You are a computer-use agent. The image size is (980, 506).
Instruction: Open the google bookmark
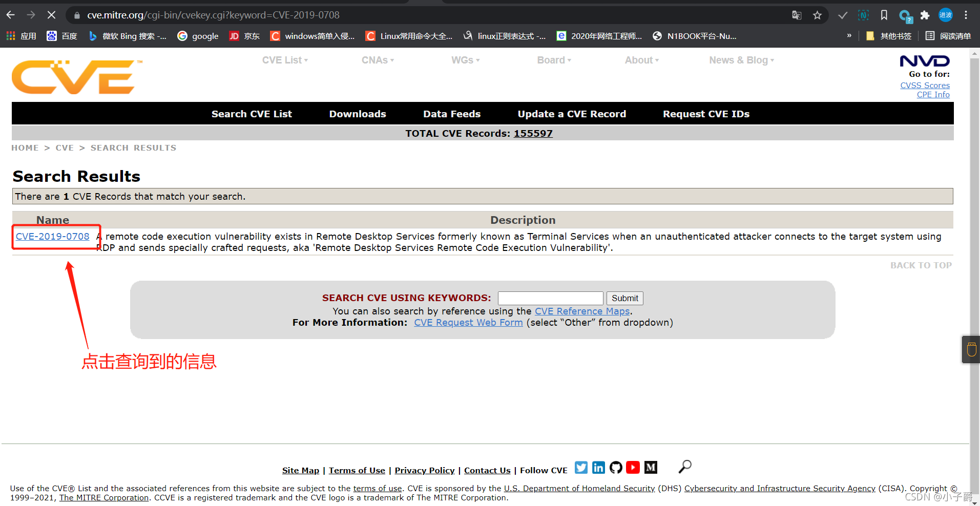(198, 36)
